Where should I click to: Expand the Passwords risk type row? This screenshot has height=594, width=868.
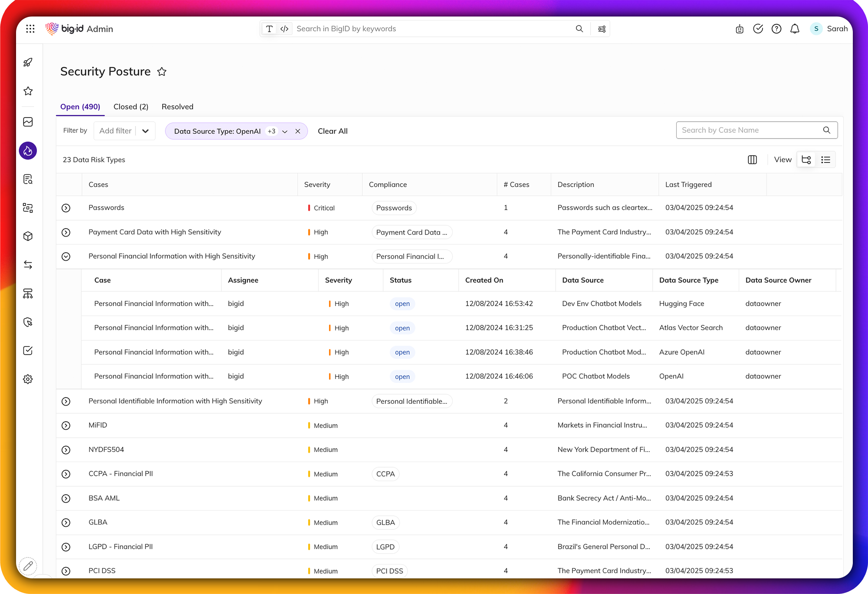pyautogui.click(x=66, y=208)
